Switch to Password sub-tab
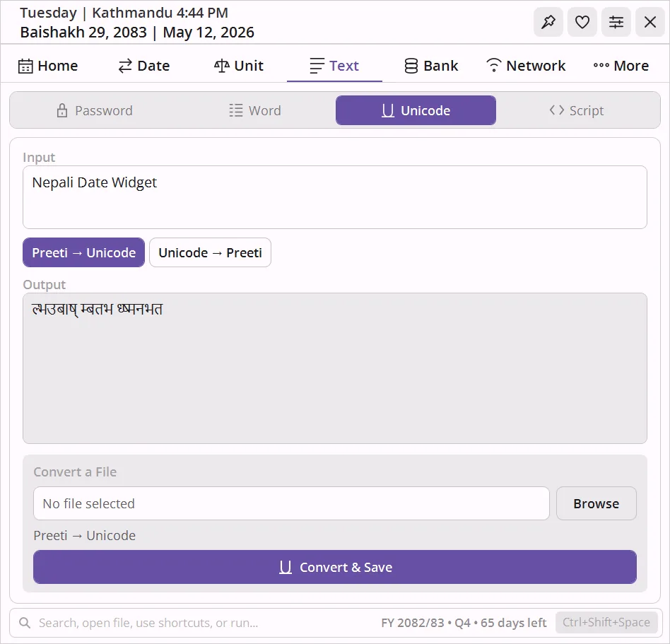 point(95,111)
